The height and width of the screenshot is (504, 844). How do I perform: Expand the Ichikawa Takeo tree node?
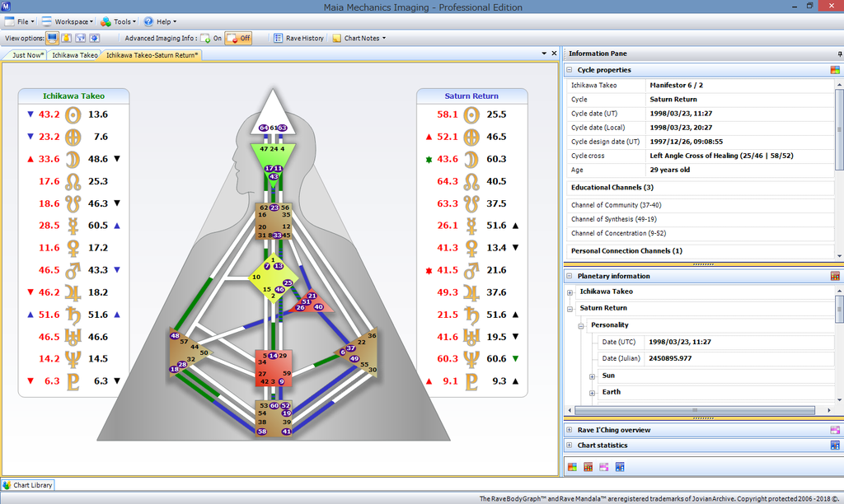pyautogui.click(x=570, y=292)
